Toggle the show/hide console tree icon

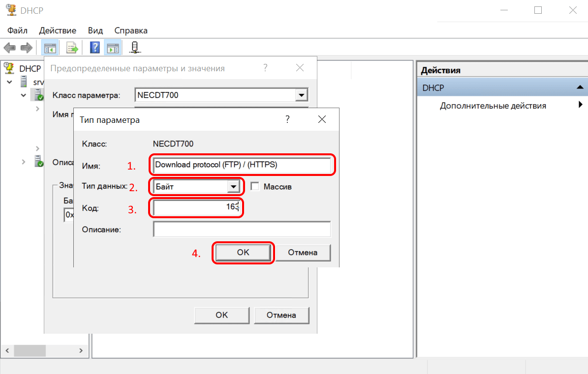pyautogui.click(x=50, y=48)
